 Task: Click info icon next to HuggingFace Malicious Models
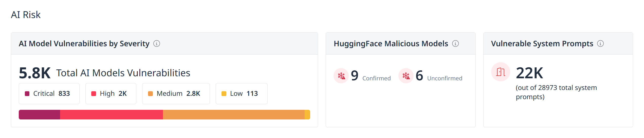click(x=455, y=44)
